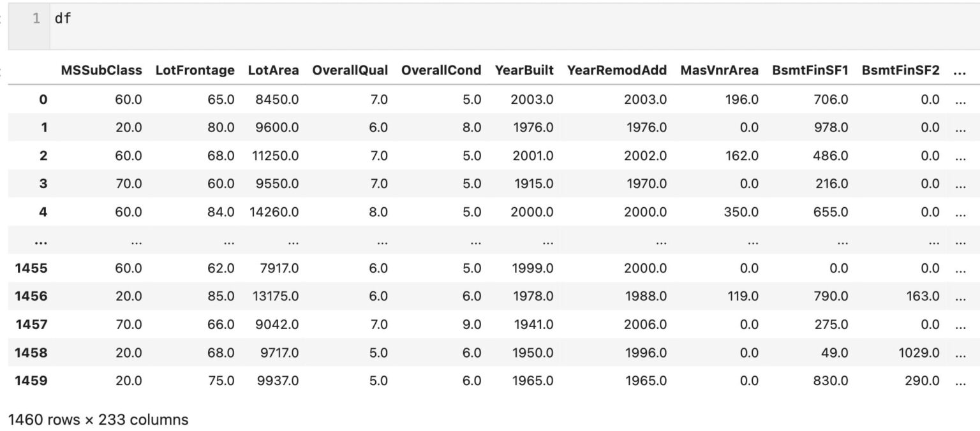Click the OverallQual column header
The image size is (980, 431).
click(350, 71)
